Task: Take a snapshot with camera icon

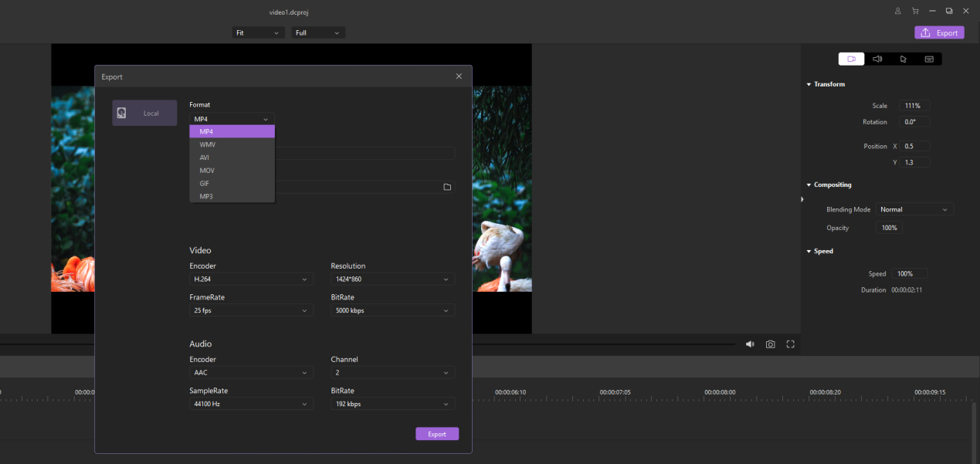Action: 770,344
